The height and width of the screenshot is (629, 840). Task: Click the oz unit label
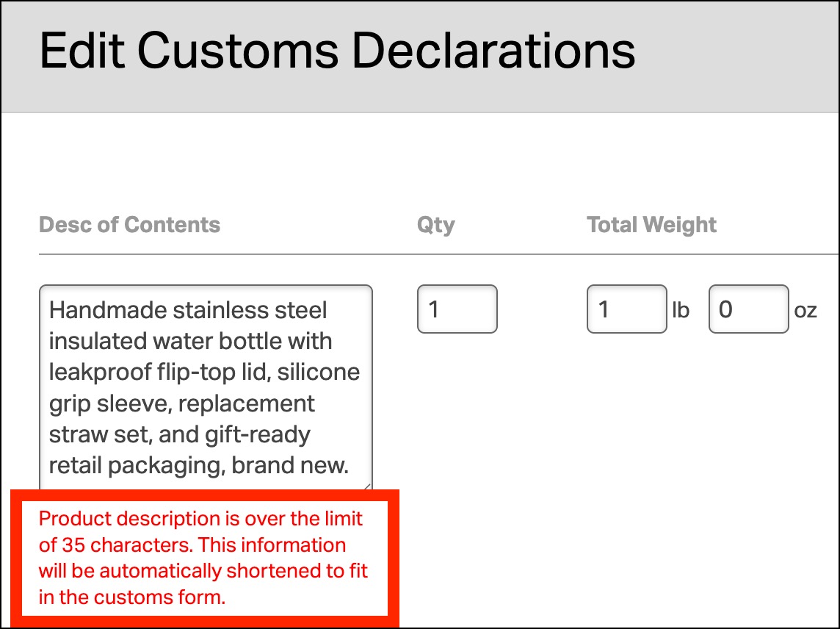coord(805,310)
